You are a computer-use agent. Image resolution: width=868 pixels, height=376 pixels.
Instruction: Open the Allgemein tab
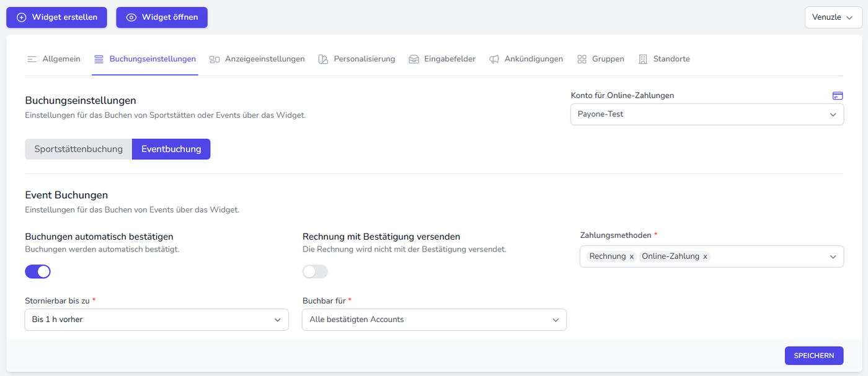[54, 59]
